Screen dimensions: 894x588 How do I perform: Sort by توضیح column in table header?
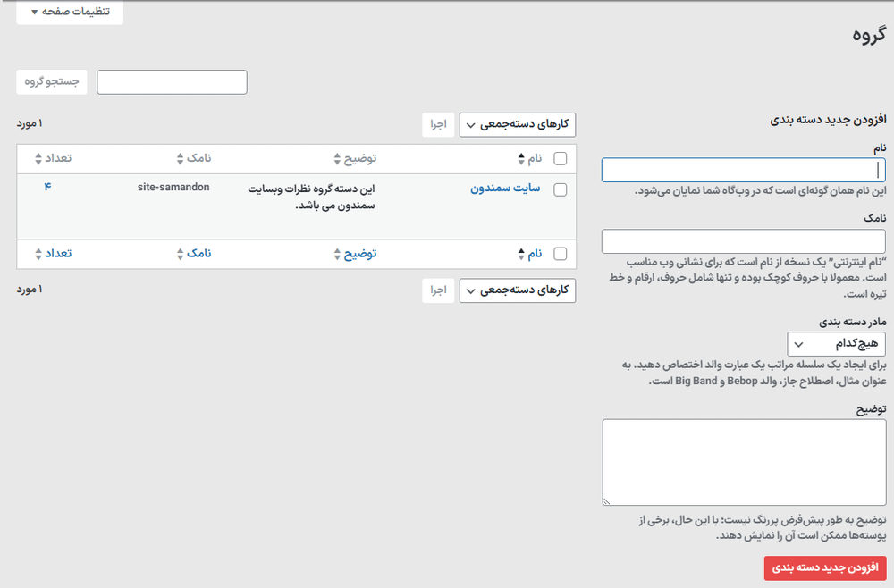[355, 158]
